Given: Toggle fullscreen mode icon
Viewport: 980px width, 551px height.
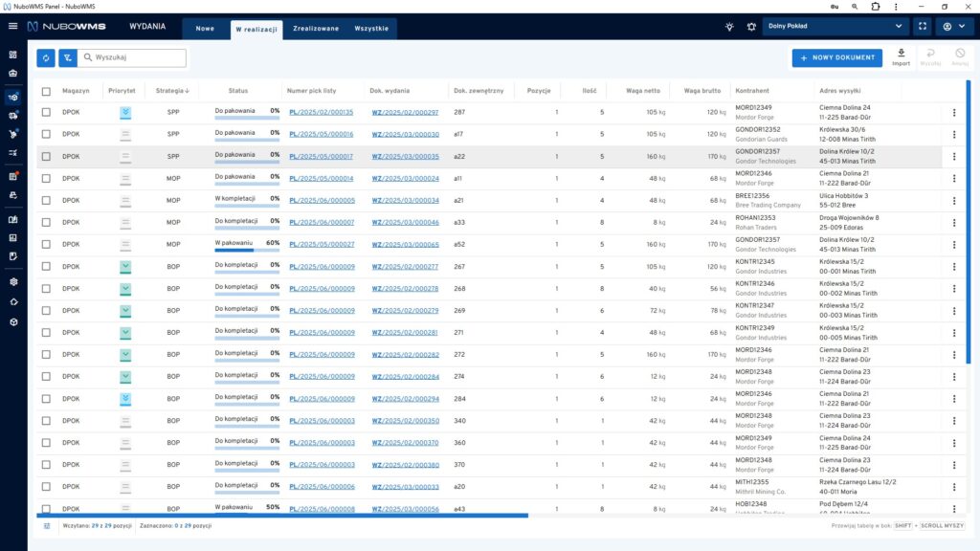Looking at the screenshot, I should coord(922,27).
